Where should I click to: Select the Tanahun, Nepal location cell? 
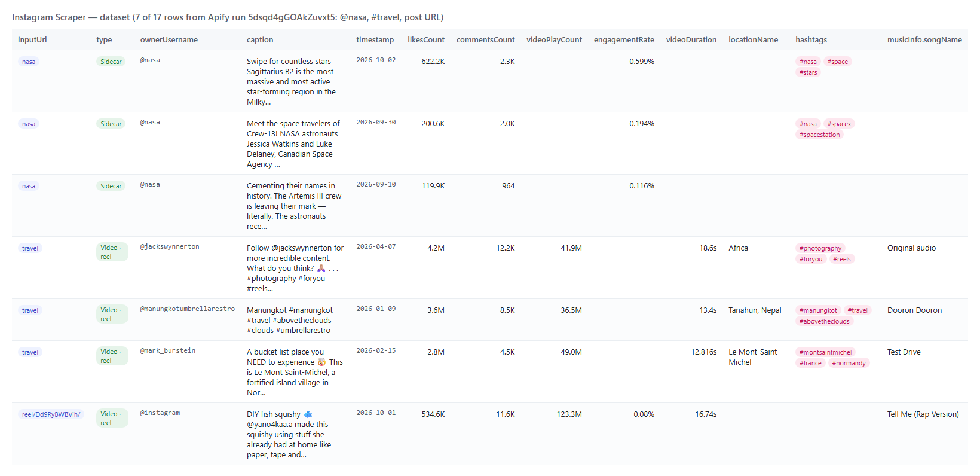coord(755,310)
